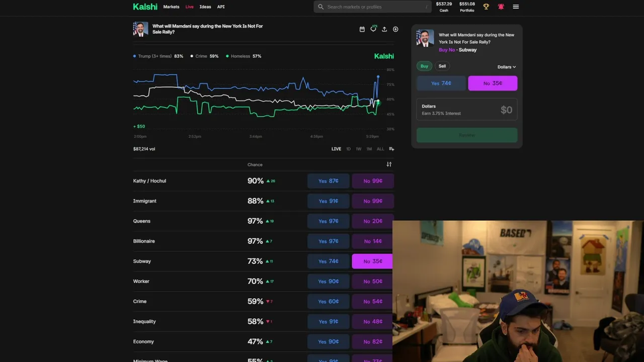Click Yes 90¢ for Worker
Image resolution: width=644 pixels, height=362 pixels.
(329, 282)
